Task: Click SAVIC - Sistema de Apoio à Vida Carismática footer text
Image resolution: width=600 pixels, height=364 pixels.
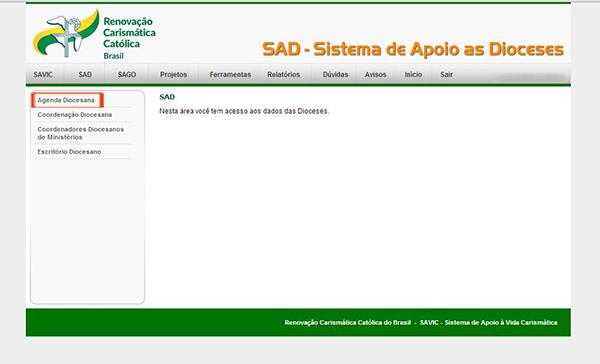Action: (x=488, y=323)
